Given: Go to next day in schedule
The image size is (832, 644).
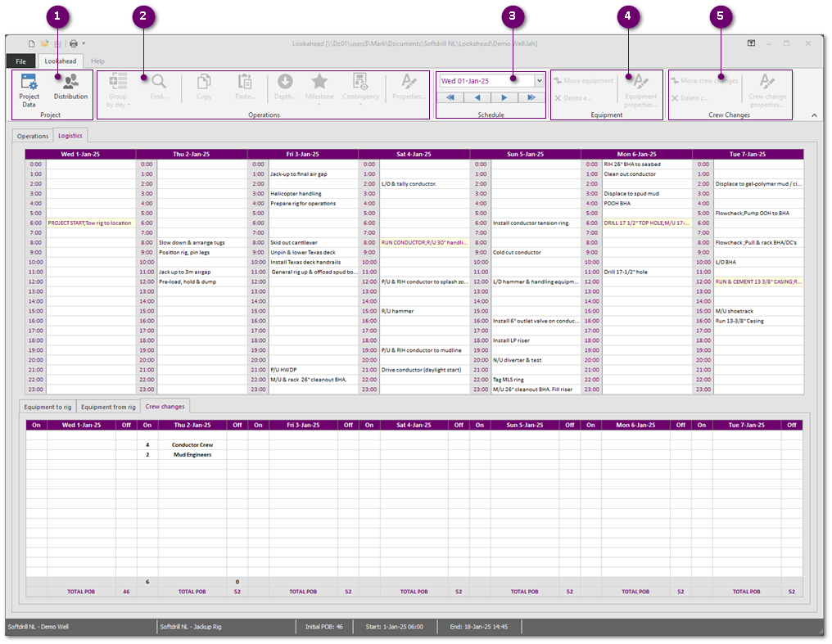Looking at the screenshot, I should point(504,97).
